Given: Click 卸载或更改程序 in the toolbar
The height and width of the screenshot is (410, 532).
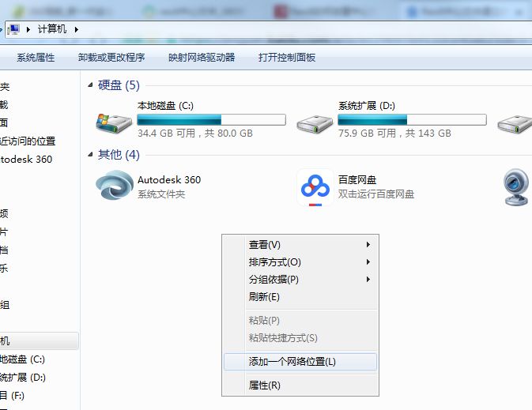Looking at the screenshot, I should pos(111,58).
